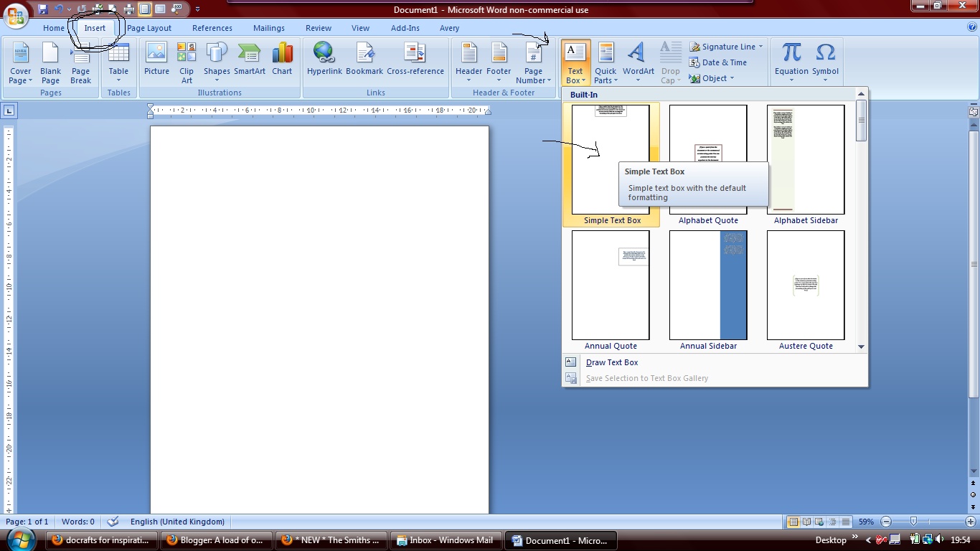The height and width of the screenshot is (551, 980).
Task: Insert a Cross-reference
Action: coord(415,59)
